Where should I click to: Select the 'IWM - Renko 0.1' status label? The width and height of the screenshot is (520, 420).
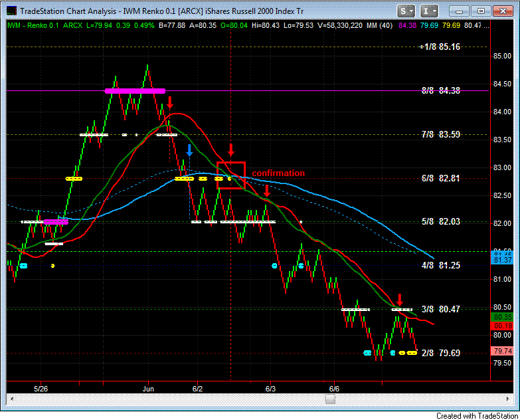[33, 25]
